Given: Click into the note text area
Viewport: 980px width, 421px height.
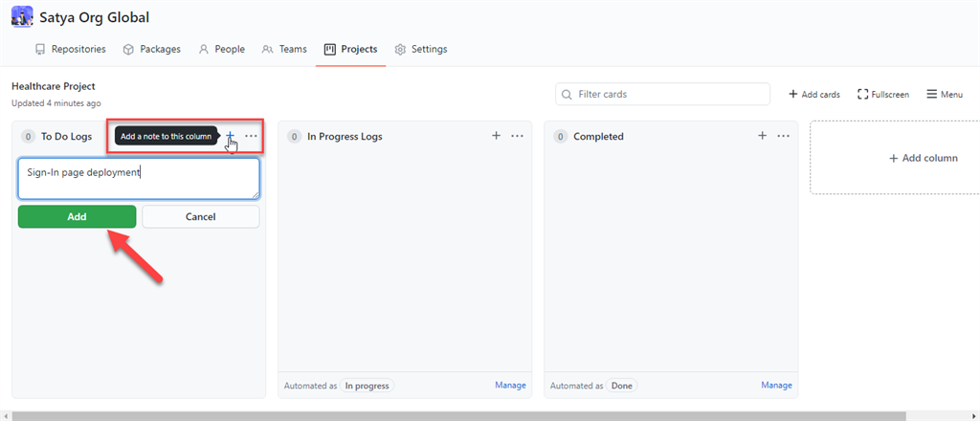Looking at the screenshot, I should pos(139,179).
